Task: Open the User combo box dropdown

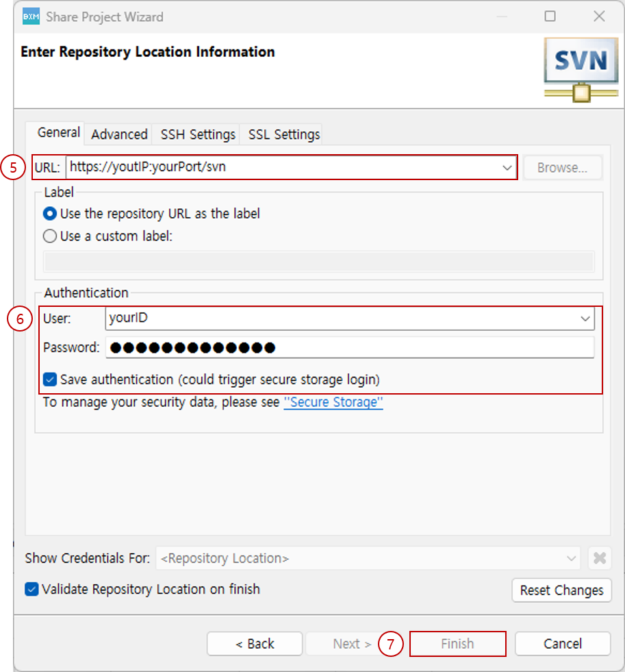Action: click(585, 319)
